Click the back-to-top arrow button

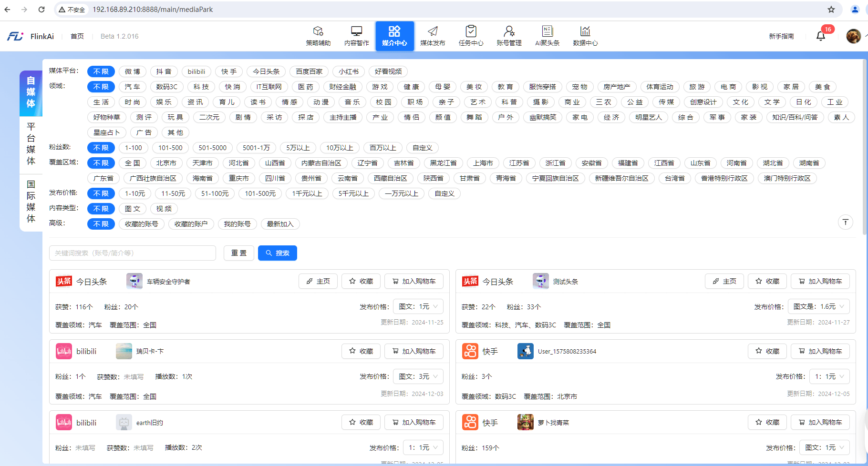point(846,222)
